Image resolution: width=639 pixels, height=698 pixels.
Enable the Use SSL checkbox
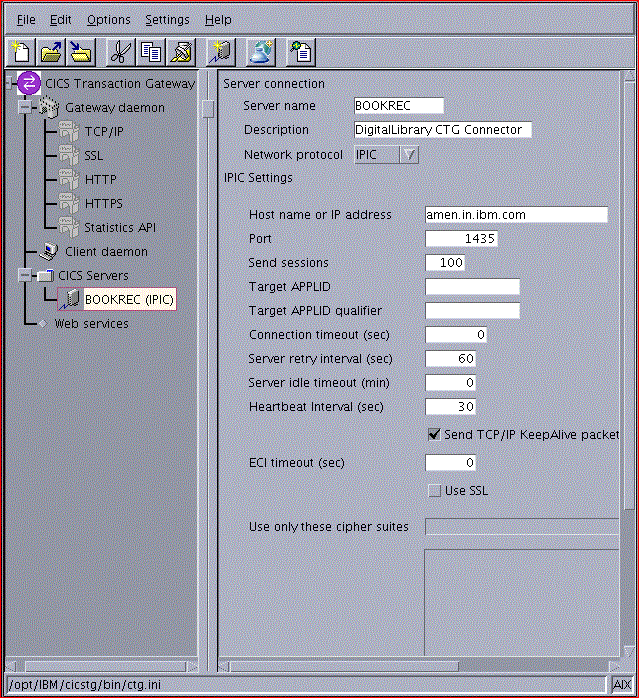point(434,491)
